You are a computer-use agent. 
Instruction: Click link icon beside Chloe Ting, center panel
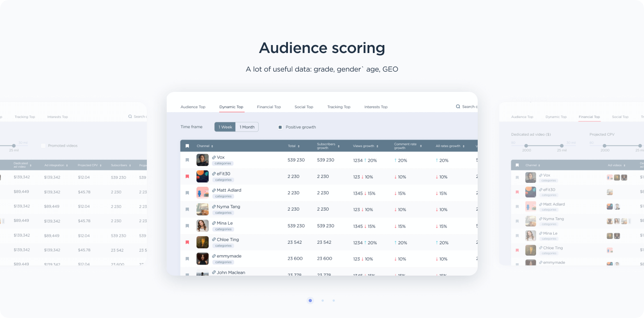coord(214,240)
